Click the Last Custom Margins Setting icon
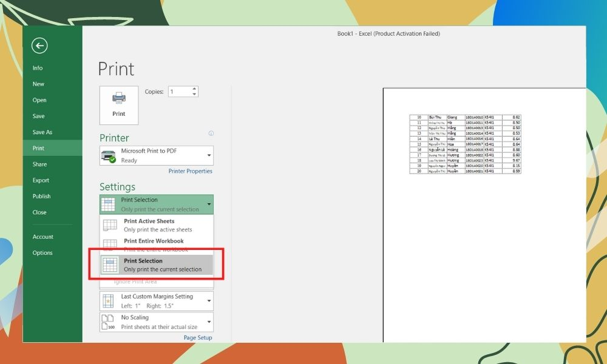This screenshot has width=607, height=364. coord(108,301)
